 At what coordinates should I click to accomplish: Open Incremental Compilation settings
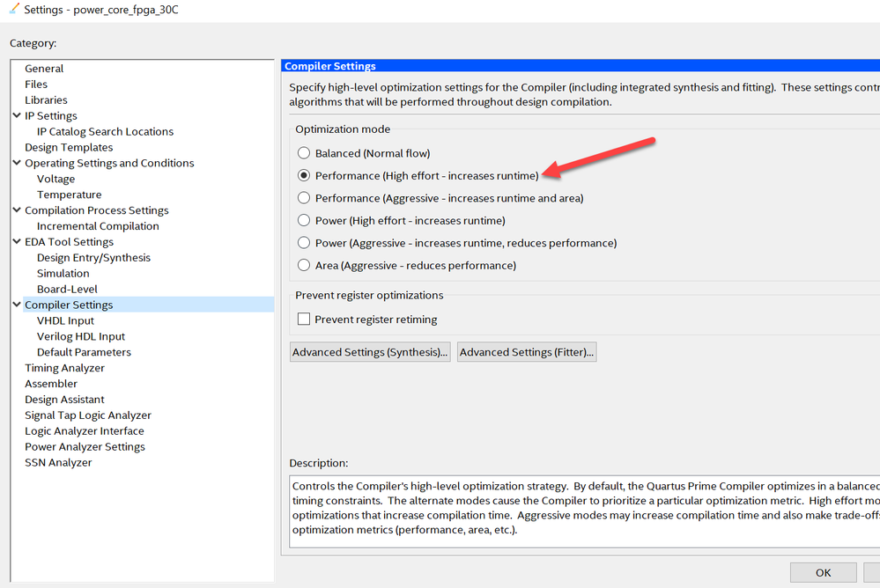98,226
